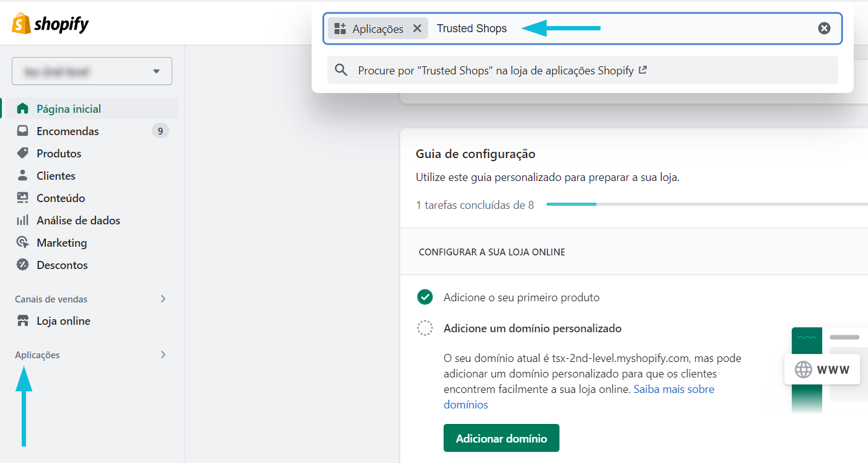Viewport: 868px width, 463px height.
Task: Click the setup guide progress bar
Action: 707,204
